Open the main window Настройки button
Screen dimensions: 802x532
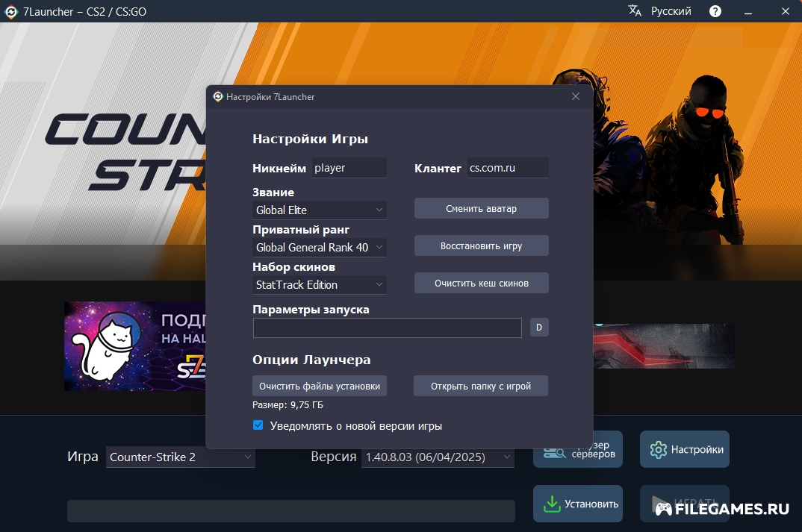click(x=684, y=449)
